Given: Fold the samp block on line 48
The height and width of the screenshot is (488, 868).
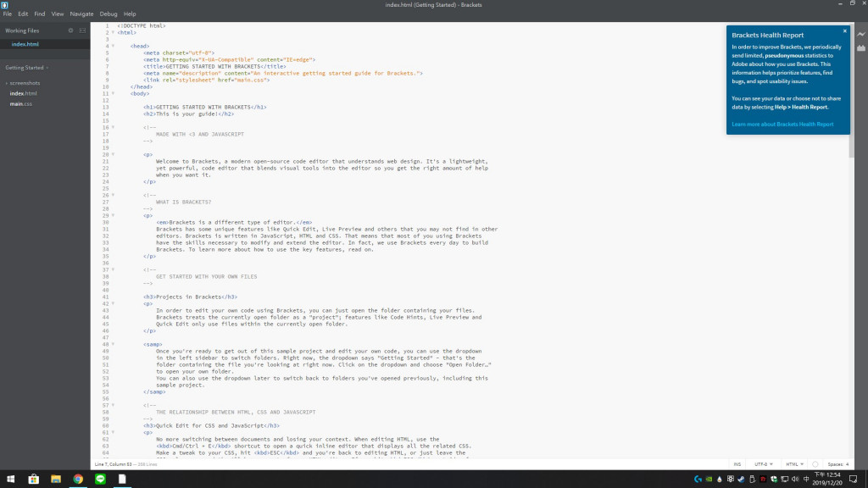Looking at the screenshot, I should click(x=113, y=344).
